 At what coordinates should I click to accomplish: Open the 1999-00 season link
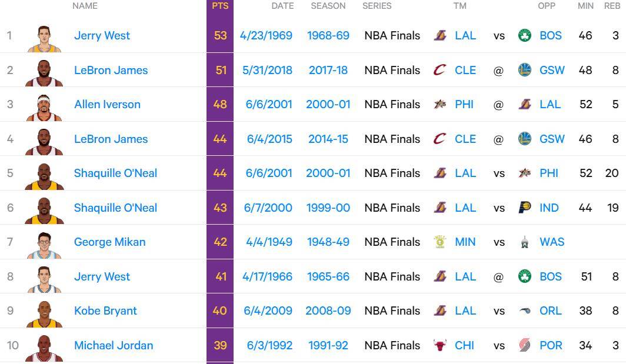tap(328, 208)
